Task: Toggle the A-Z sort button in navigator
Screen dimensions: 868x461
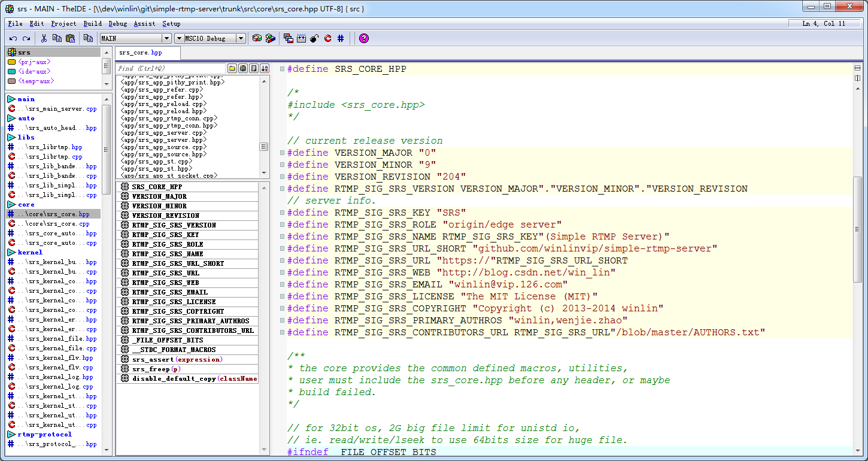Action: (265, 68)
